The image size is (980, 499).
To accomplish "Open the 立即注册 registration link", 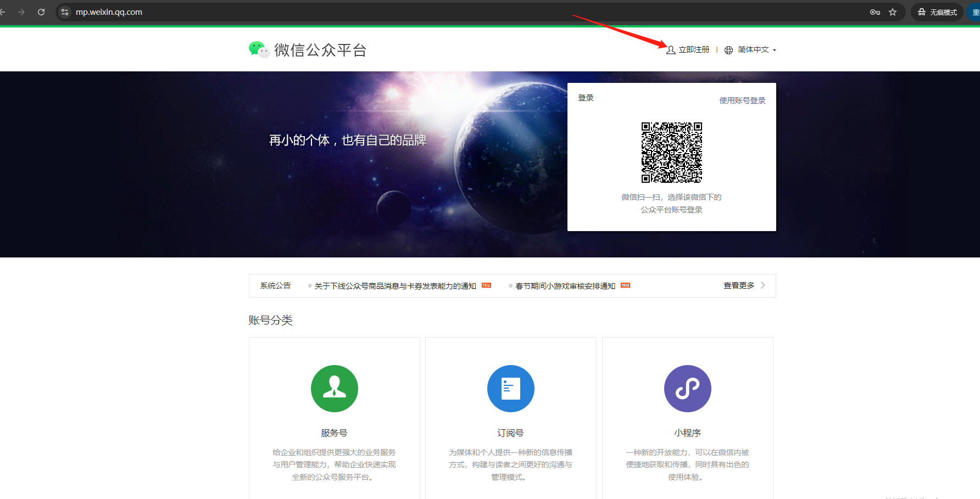I will (x=694, y=50).
